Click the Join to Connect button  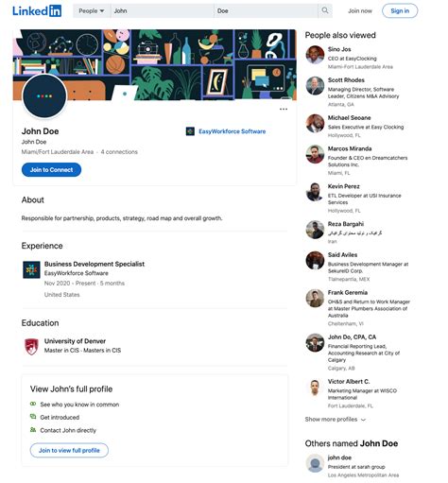[x=51, y=170]
